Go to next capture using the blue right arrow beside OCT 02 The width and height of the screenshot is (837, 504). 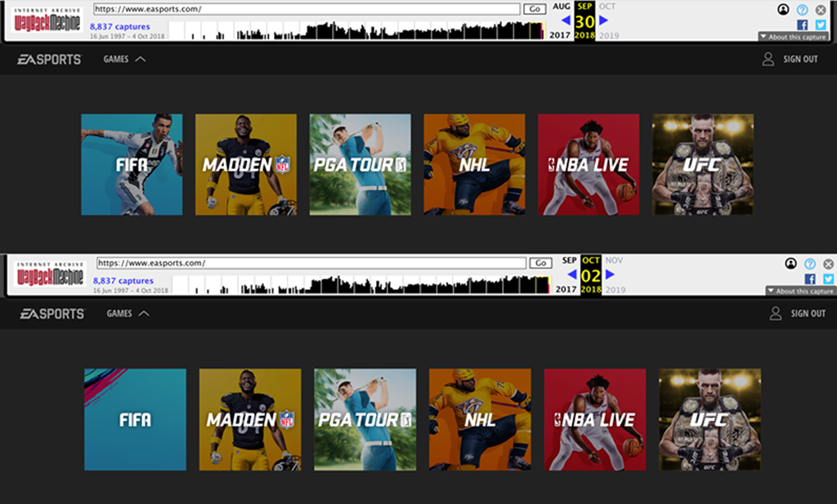click(608, 274)
